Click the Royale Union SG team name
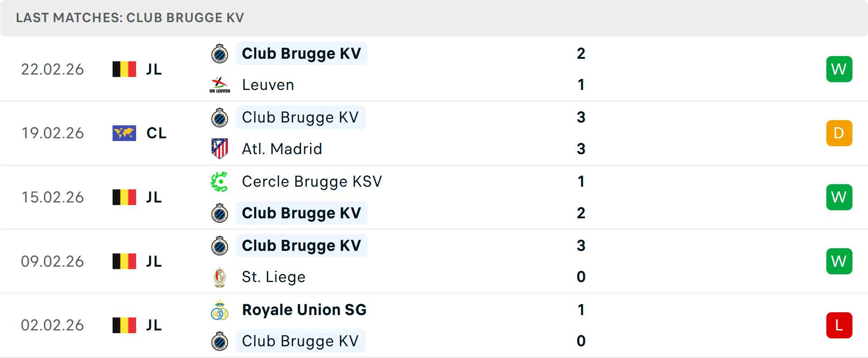Viewport: 868px width, 358px height. 304,310
